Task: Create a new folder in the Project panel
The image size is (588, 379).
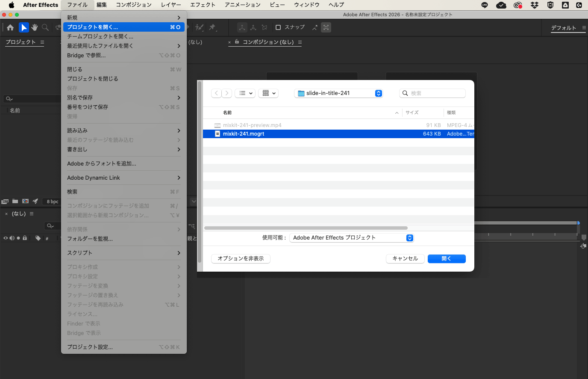Action: (15, 201)
